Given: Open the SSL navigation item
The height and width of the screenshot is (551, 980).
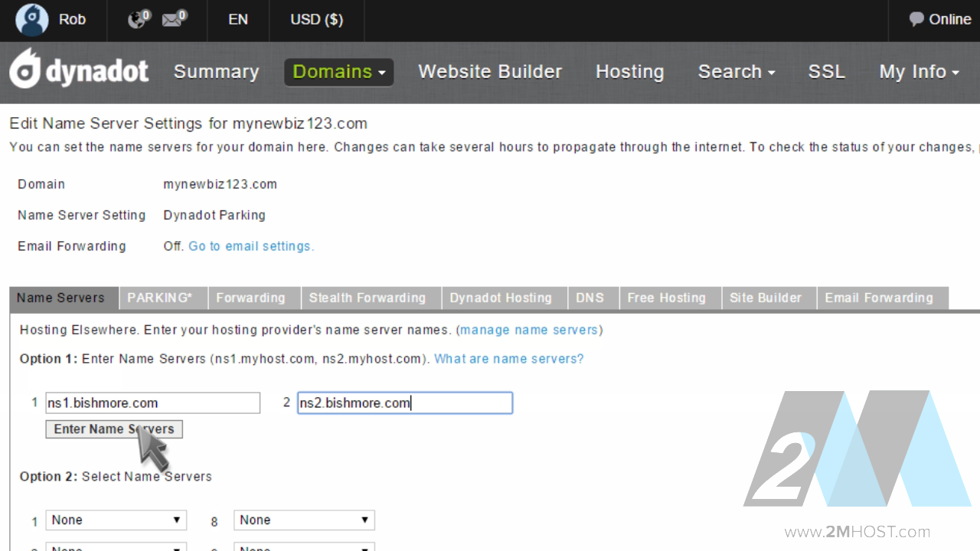Looking at the screenshot, I should [x=827, y=72].
